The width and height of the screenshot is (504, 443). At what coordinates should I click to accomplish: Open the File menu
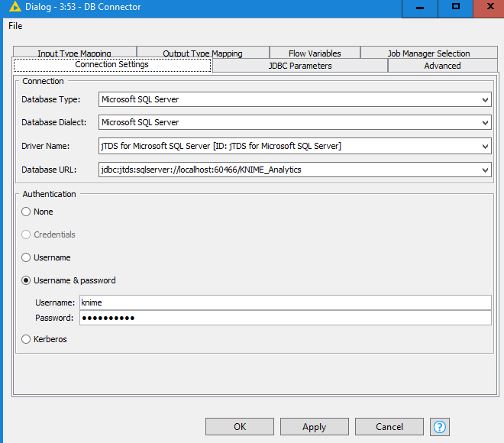click(15, 26)
